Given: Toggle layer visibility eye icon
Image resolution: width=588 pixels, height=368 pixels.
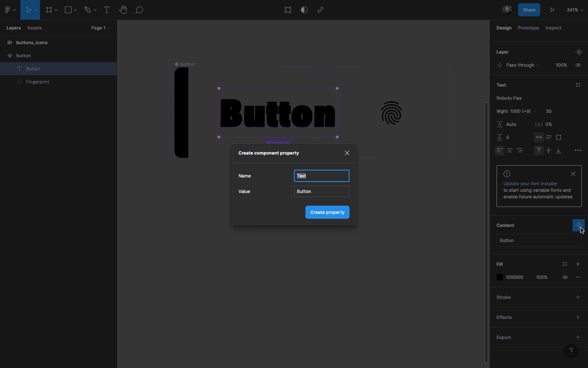Looking at the screenshot, I should tap(578, 65).
